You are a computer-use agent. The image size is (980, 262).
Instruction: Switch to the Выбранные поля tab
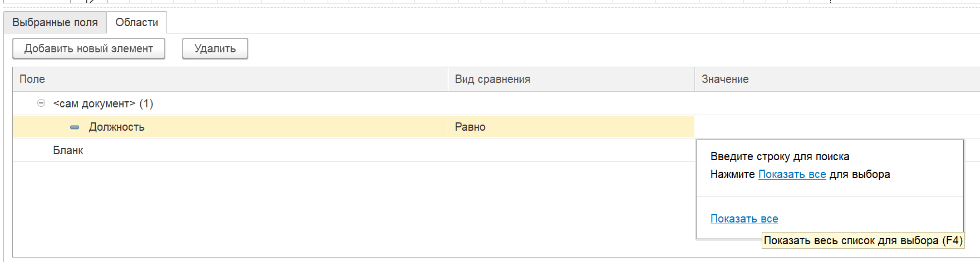pyautogui.click(x=55, y=23)
